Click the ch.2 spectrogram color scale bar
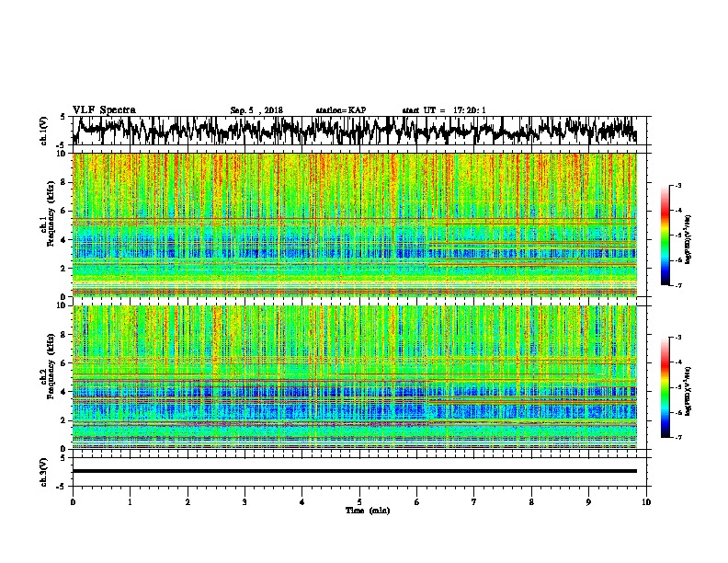 coord(665,387)
